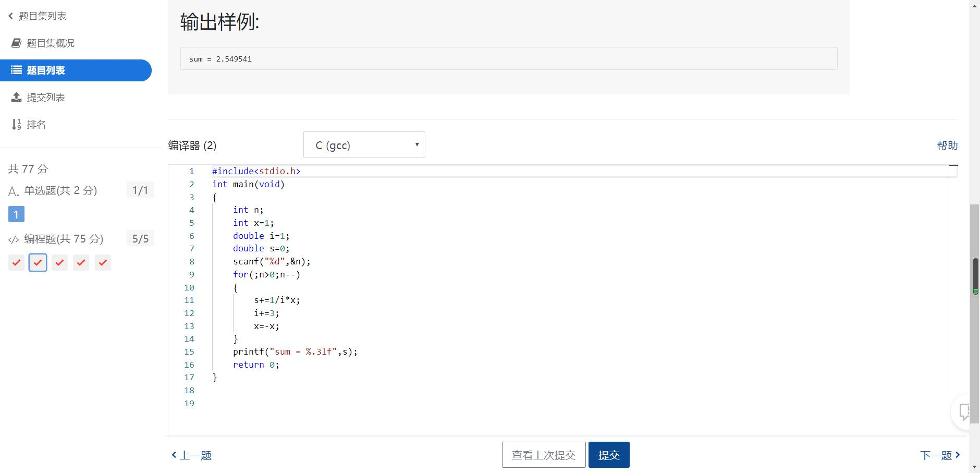980x473 pixels.
Task: Click the 提交 submit button
Action: coord(608,455)
